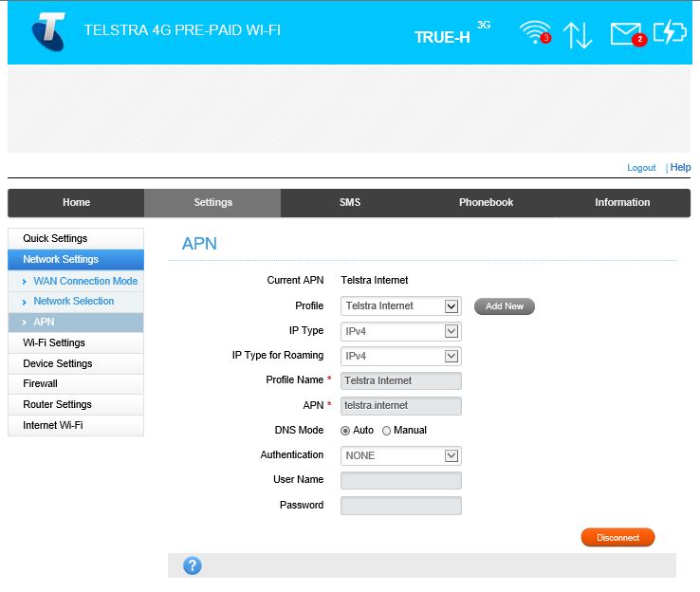Open the IP Type for Roaming dropdown
This screenshot has height=592, width=700.
tap(401, 357)
